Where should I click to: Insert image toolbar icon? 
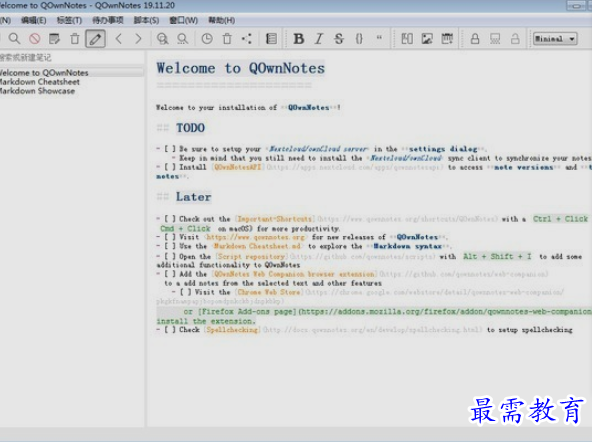(427, 39)
